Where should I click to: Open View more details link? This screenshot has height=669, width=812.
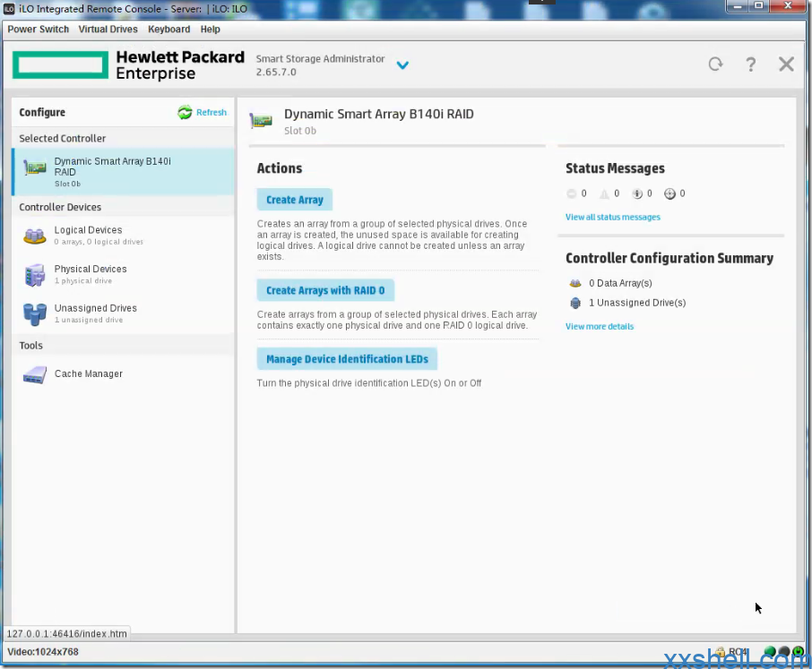click(x=599, y=327)
